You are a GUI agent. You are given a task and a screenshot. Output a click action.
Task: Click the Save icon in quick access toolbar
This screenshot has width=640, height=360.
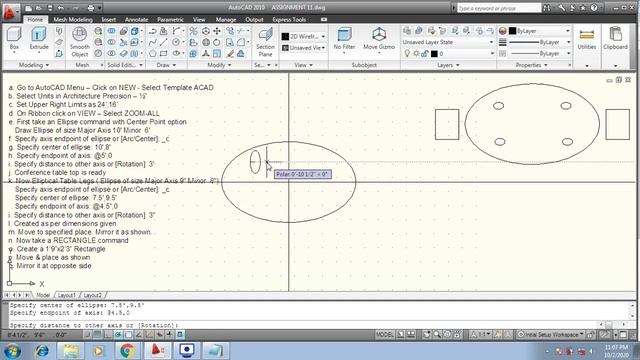50,8
